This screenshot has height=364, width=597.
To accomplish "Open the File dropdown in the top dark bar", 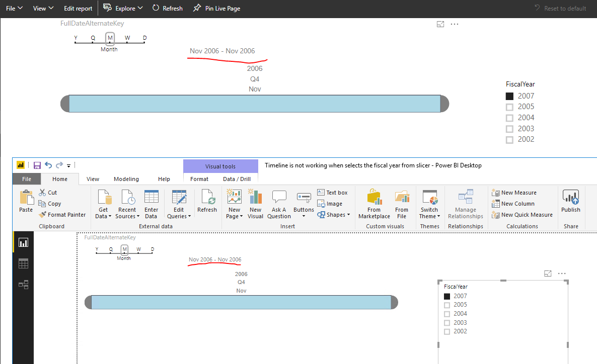I will 15,9.
